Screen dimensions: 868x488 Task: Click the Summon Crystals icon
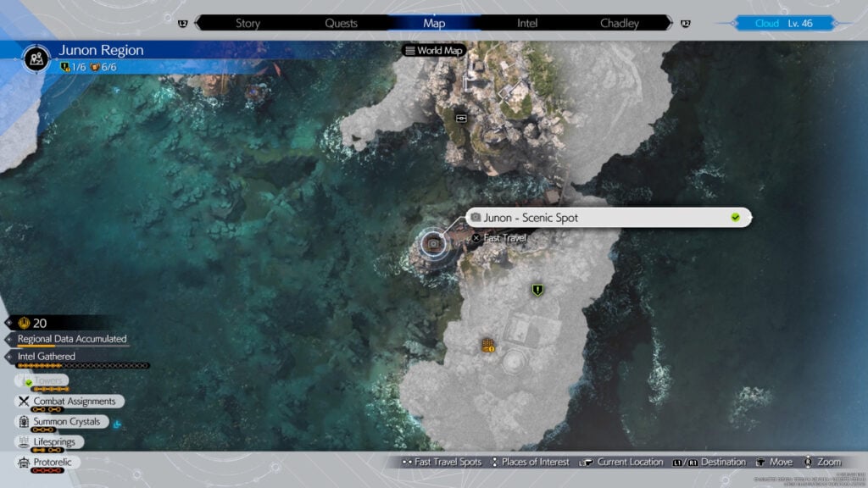pos(24,422)
